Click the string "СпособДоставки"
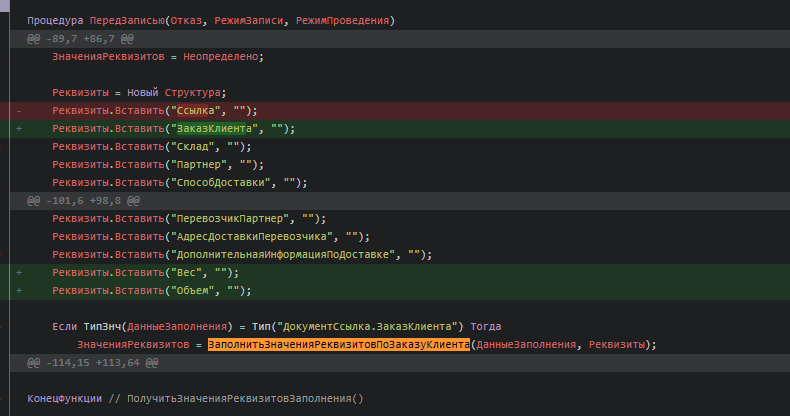 pyautogui.click(x=221, y=182)
